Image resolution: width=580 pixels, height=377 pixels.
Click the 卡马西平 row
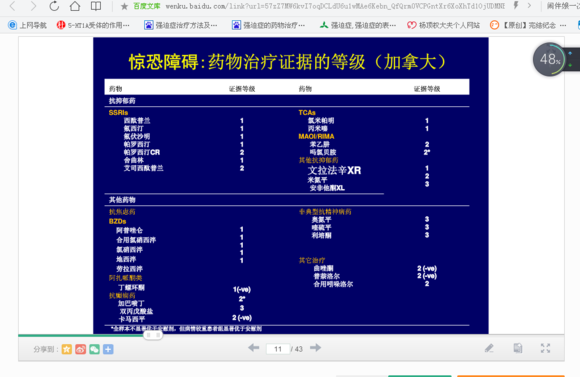coord(132,319)
